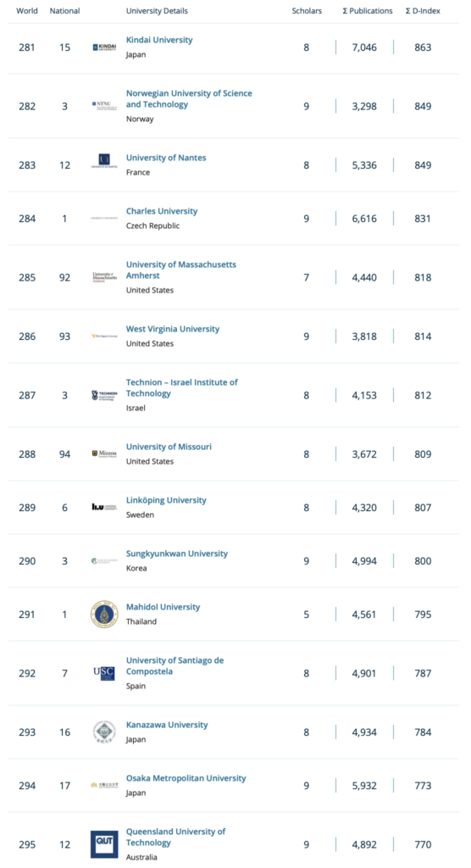Click the Mizzou logo icon
The width and height of the screenshot is (471, 868).
point(104,454)
